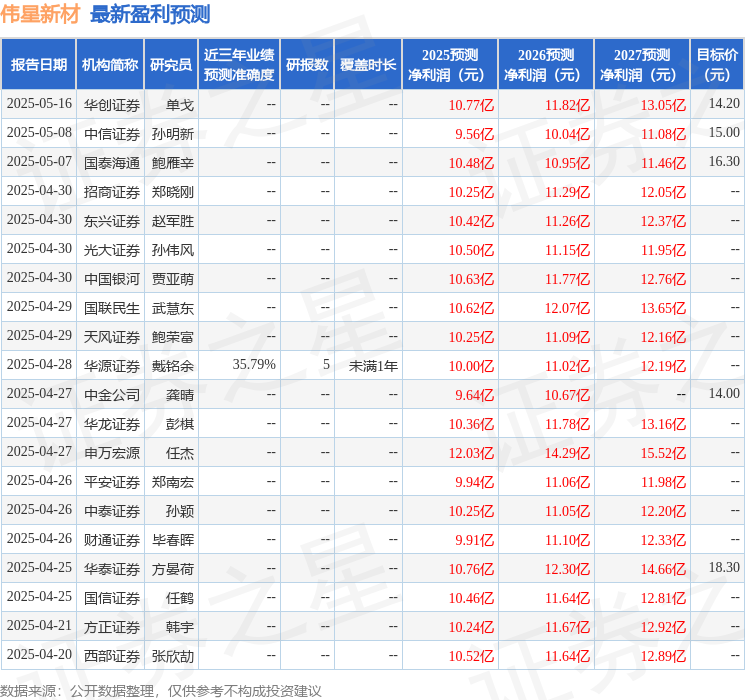Click analyst name 张欣劼
Screen dimensions: 745x700
[173, 656]
